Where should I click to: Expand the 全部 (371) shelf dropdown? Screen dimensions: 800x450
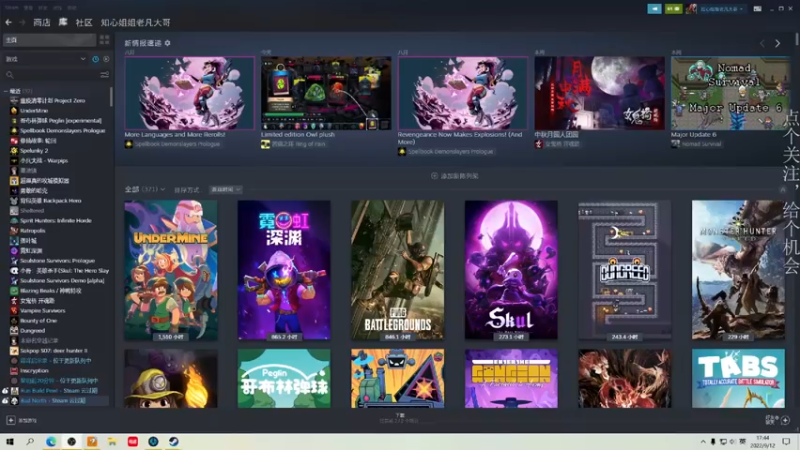point(145,189)
